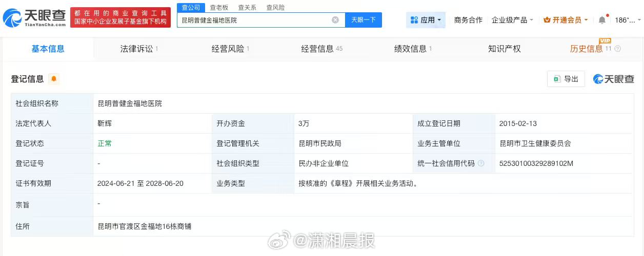This screenshot has height=256, width=644.
Task: Click the 社会组织名称 label cell
Action: [52, 103]
